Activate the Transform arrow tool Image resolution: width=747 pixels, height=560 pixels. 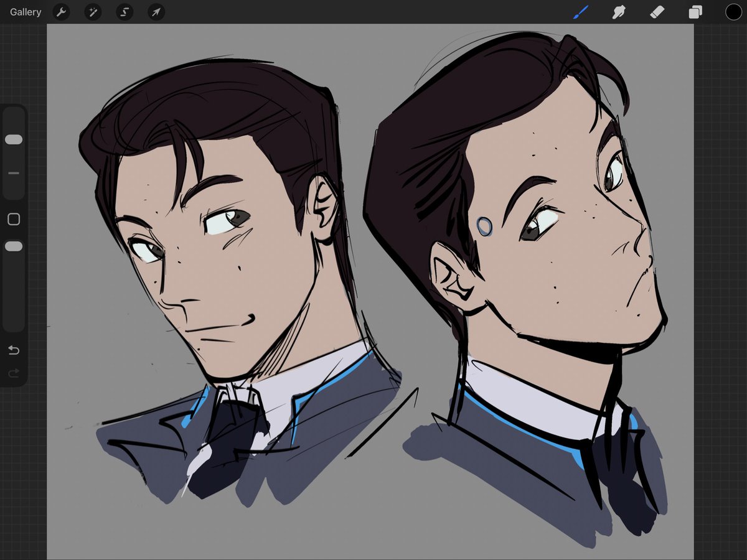point(156,12)
